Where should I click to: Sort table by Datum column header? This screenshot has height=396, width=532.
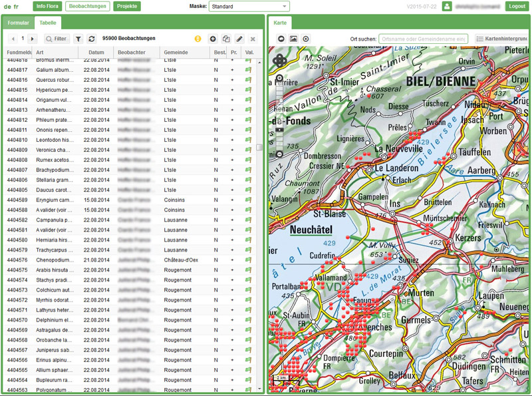96,52
